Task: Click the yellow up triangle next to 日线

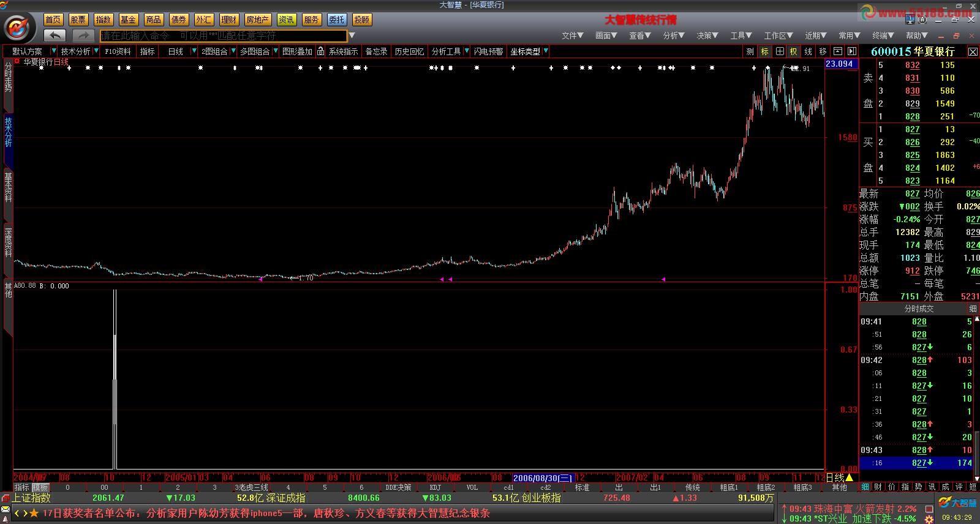Action: click(849, 477)
